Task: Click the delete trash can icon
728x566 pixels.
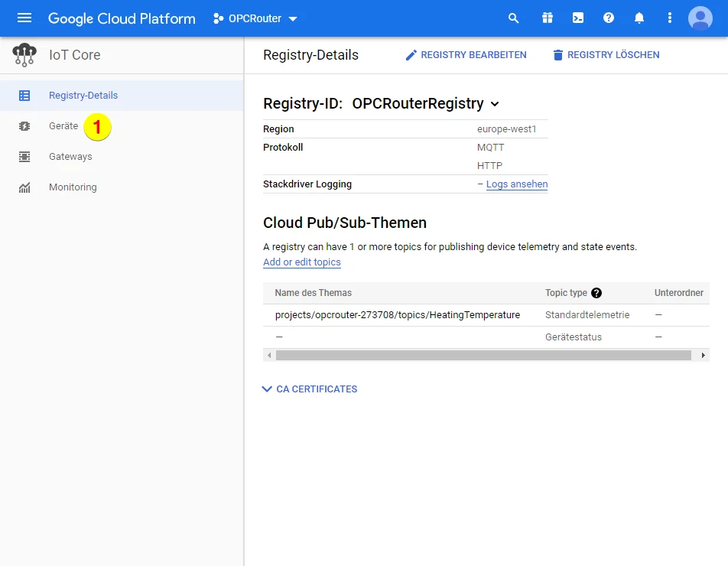Action: click(557, 55)
